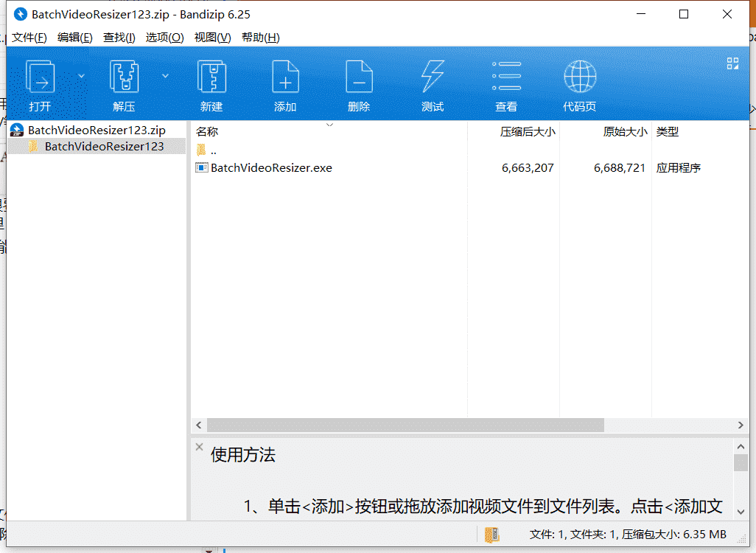Select BatchVideoResizer123 folder in tree
The height and width of the screenshot is (553, 756).
pos(104,146)
